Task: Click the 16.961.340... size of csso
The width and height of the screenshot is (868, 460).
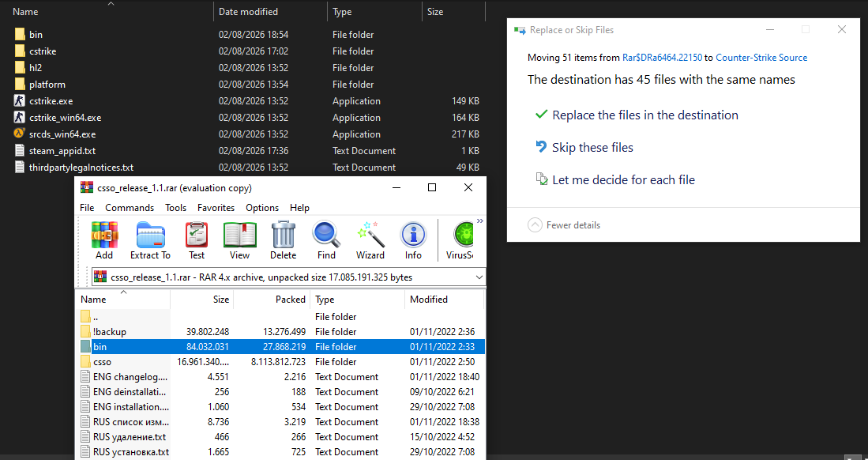Action: click(203, 362)
